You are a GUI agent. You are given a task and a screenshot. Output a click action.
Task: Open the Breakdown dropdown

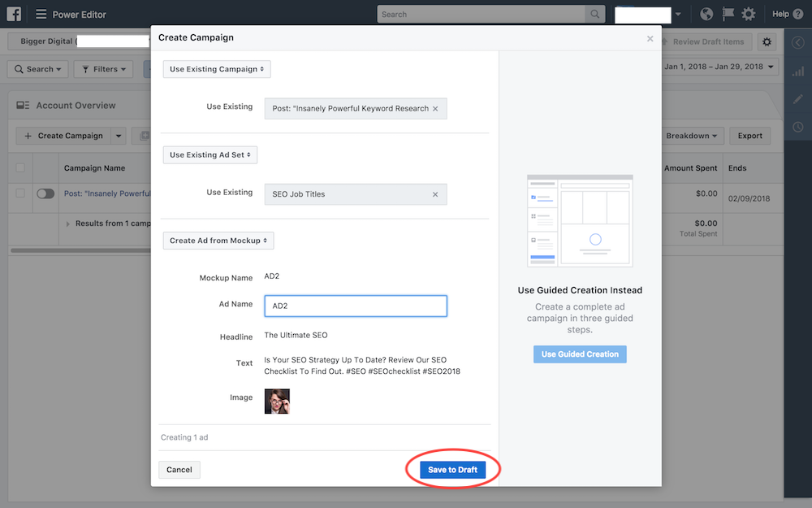pyautogui.click(x=691, y=136)
